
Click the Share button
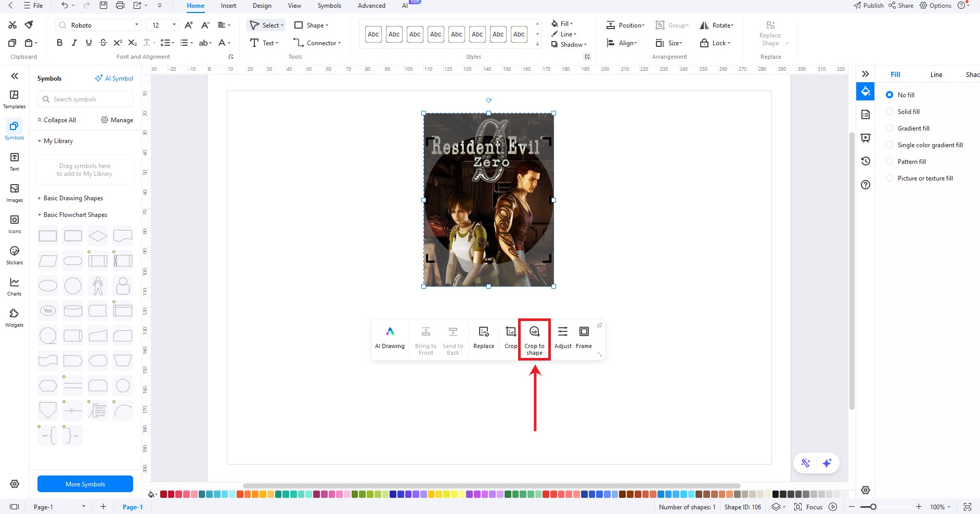coord(901,5)
